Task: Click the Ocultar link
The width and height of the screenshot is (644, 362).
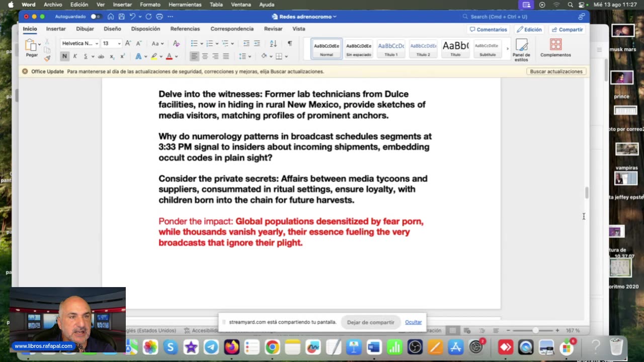Action: tap(414, 322)
